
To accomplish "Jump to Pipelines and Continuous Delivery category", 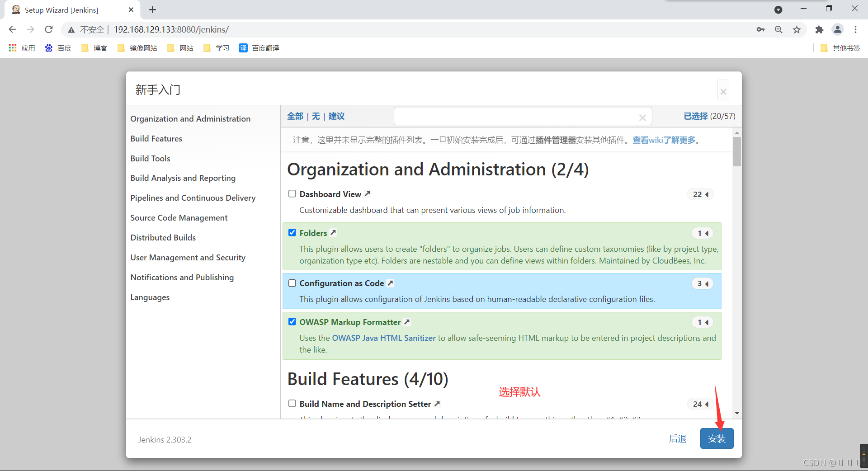I will [193, 198].
